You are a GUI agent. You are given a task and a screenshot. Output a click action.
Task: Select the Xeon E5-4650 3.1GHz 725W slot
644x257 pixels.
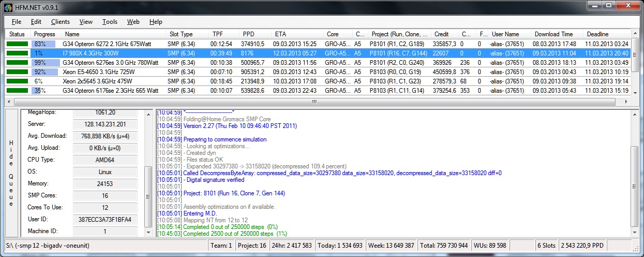[318, 72]
